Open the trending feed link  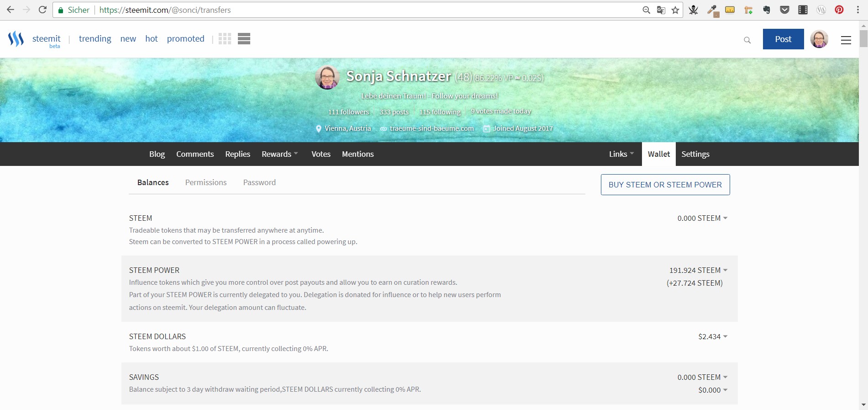pyautogui.click(x=95, y=39)
